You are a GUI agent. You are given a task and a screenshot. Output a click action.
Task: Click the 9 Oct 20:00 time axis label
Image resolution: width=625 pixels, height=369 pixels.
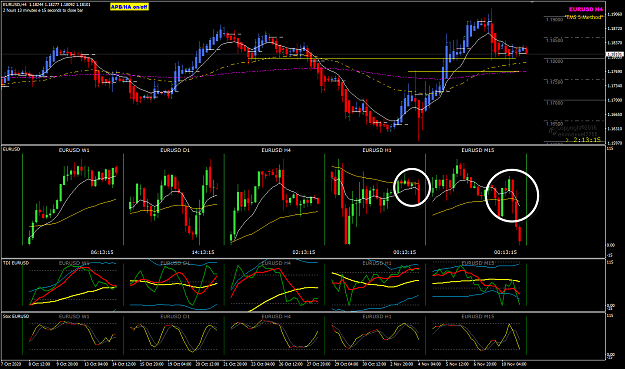(67, 364)
